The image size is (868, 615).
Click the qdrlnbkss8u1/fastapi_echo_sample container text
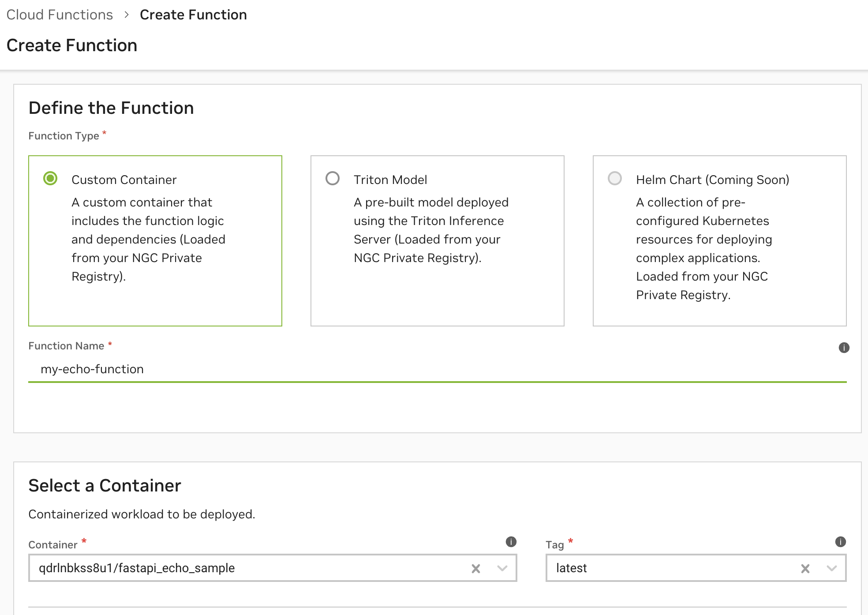(137, 569)
